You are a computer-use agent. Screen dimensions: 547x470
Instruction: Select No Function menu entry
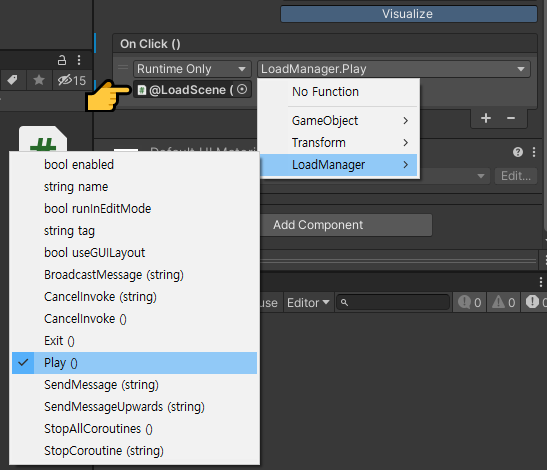point(338,92)
